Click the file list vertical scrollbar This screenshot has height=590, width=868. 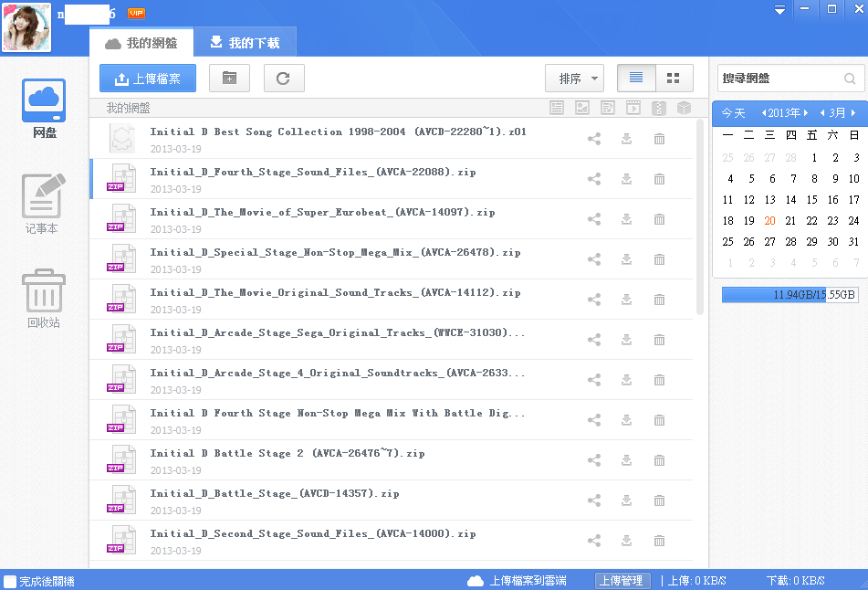700,217
